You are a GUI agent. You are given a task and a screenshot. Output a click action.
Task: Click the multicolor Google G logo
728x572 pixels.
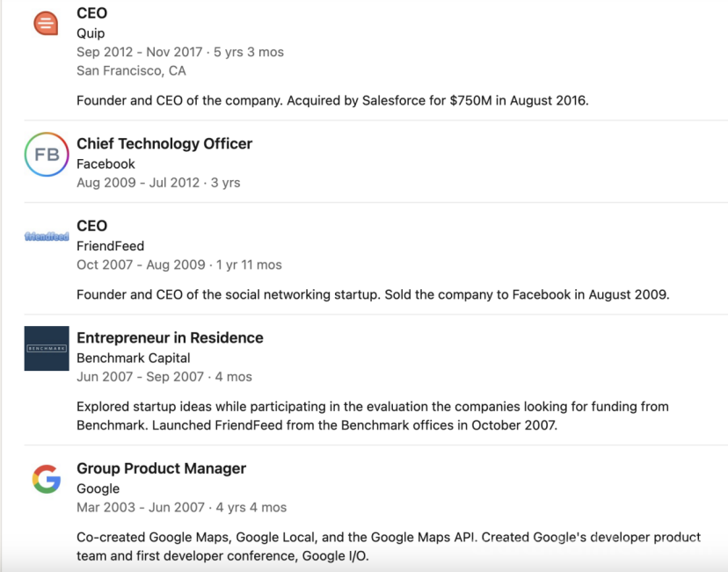pos(47,479)
